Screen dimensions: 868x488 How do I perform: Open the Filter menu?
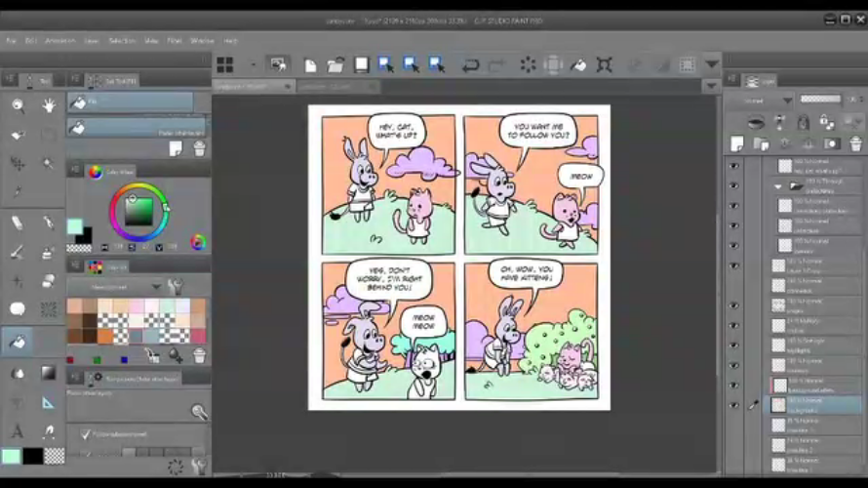pyautogui.click(x=175, y=40)
